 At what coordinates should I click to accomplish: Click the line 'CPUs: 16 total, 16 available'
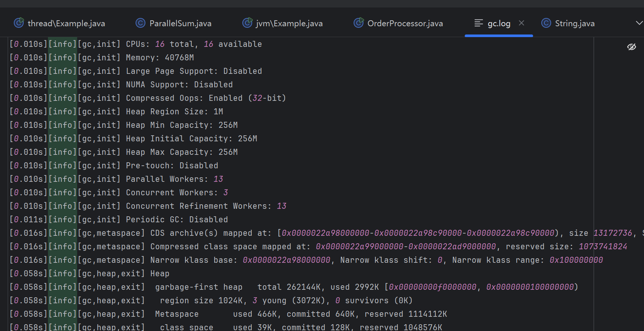[x=136, y=44]
